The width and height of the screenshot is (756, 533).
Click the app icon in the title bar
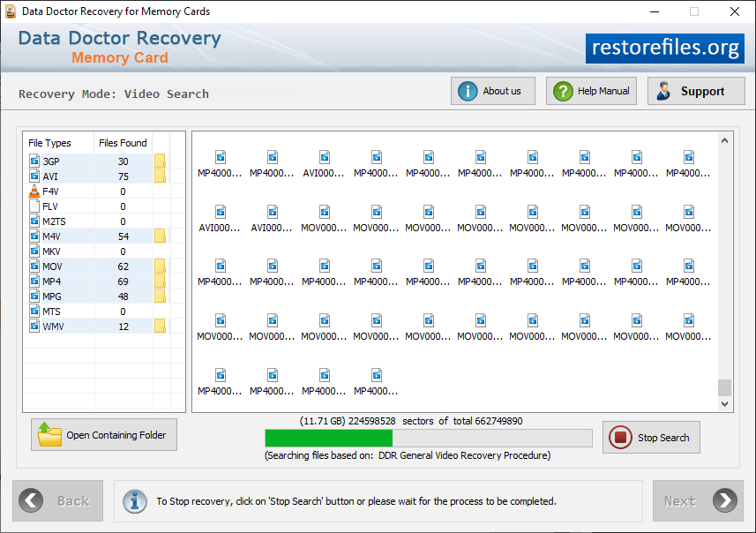click(10, 11)
